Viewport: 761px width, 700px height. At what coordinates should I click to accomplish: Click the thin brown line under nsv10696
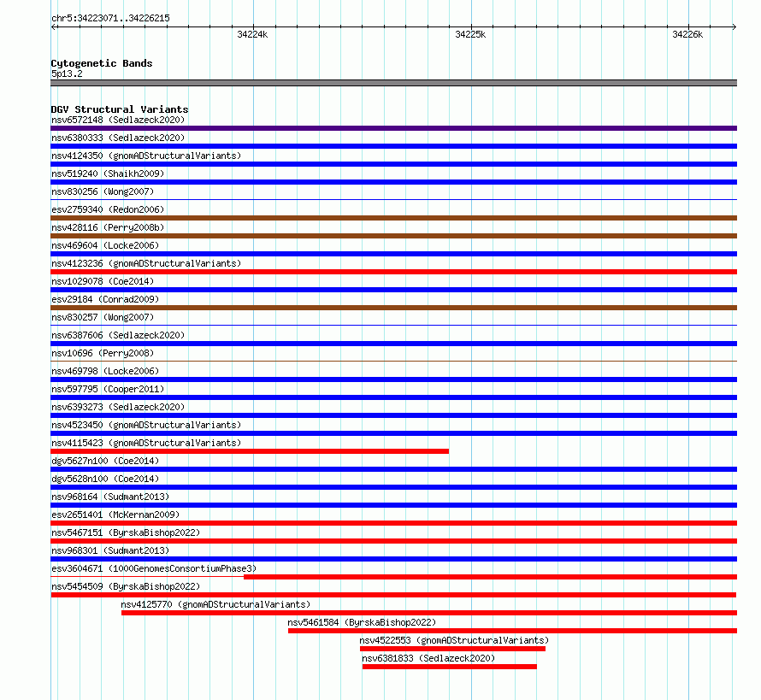pos(393,361)
